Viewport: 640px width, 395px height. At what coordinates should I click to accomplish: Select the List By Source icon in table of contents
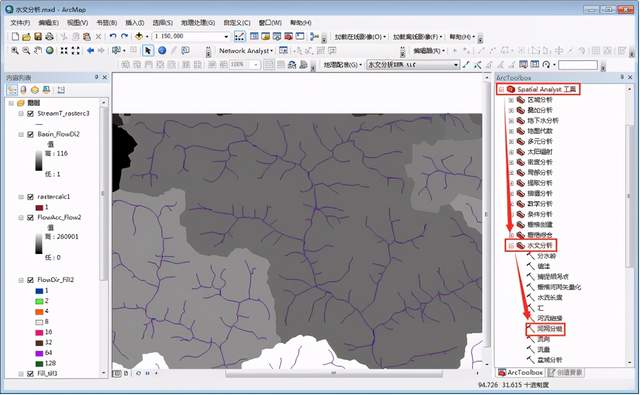(x=24, y=90)
